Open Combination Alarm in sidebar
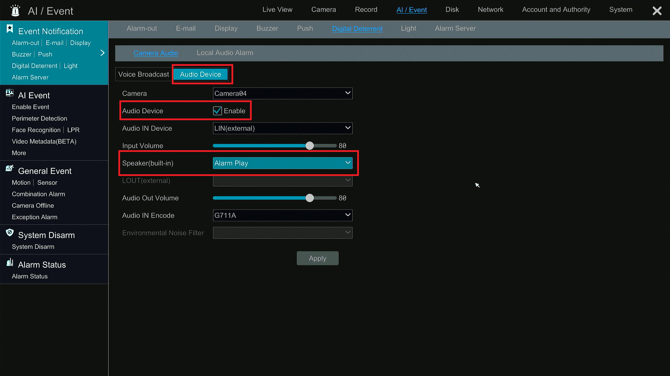 pyautogui.click(x=38, y=194)
